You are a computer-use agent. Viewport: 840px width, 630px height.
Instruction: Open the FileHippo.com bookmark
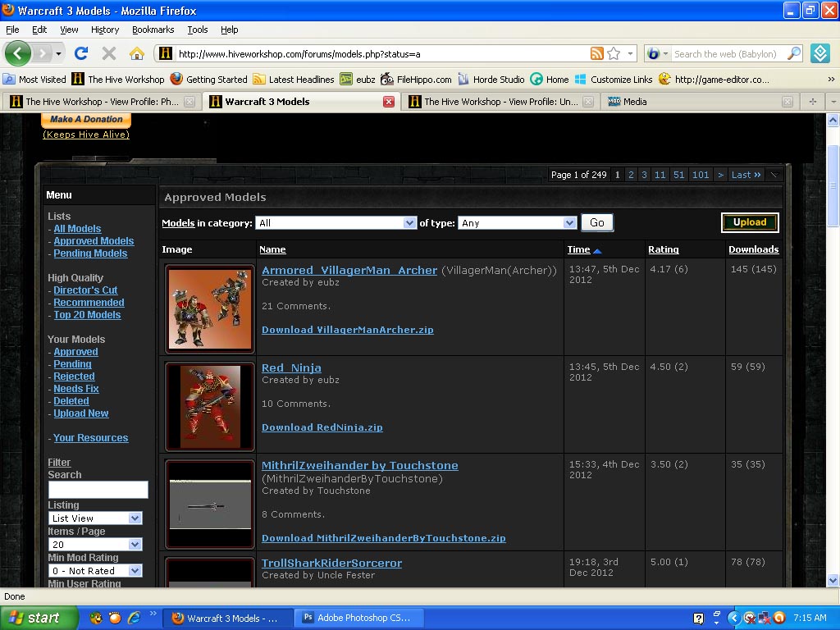pyautogui.click(x=416, y=80)
